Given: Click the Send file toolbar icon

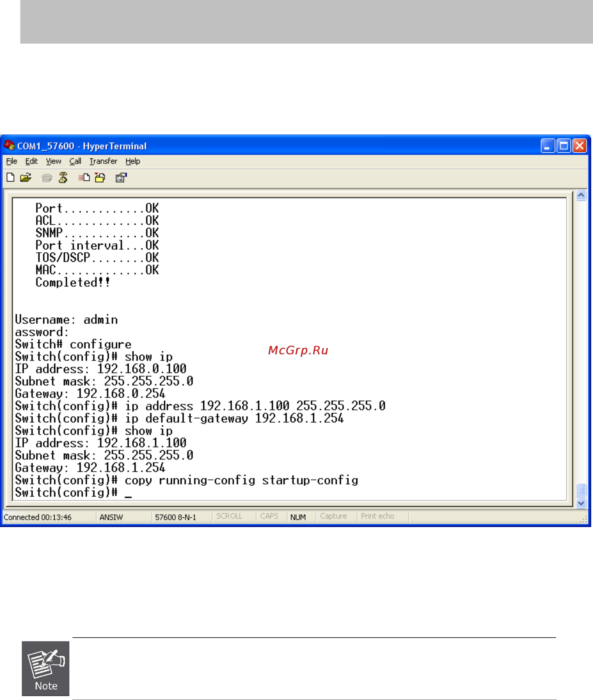Looking at the screenshot, I should 84,177.
